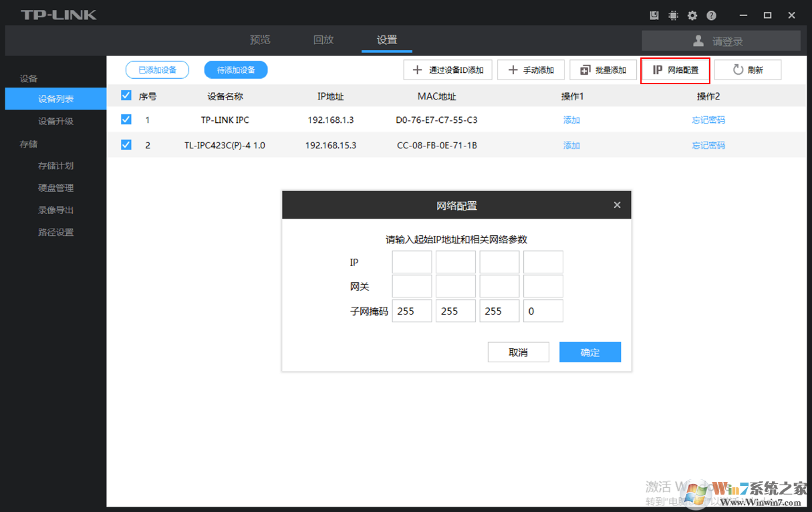Click the storage card icon in the title bar

pos(654,15)
